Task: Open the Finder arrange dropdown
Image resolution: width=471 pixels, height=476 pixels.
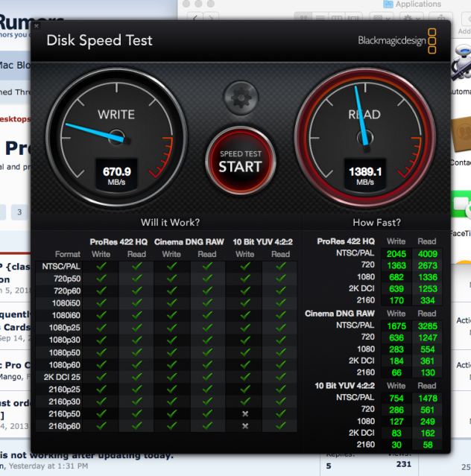Action: (x=381, y=18)
